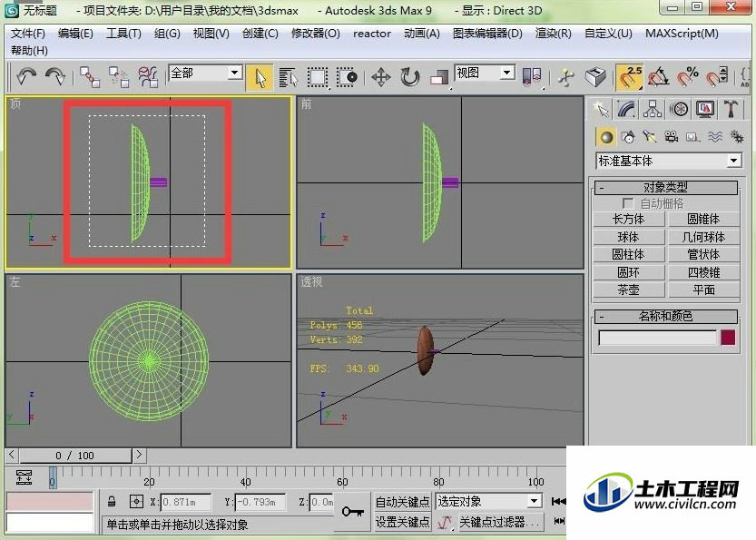Open the Display command panel tab

(705, 110)
